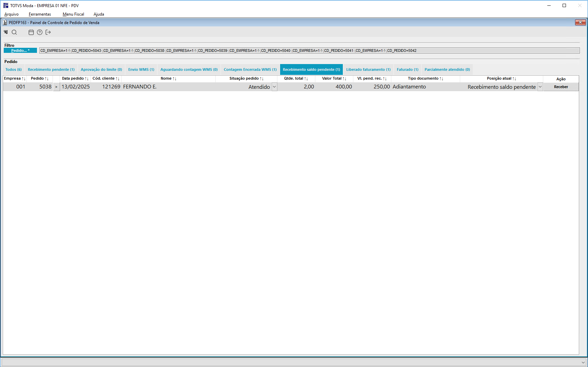Viewport: 588px width, 367px height.
Task: Sort by Vl. pend. rec. column arrows
Action: tap(385, 79)
